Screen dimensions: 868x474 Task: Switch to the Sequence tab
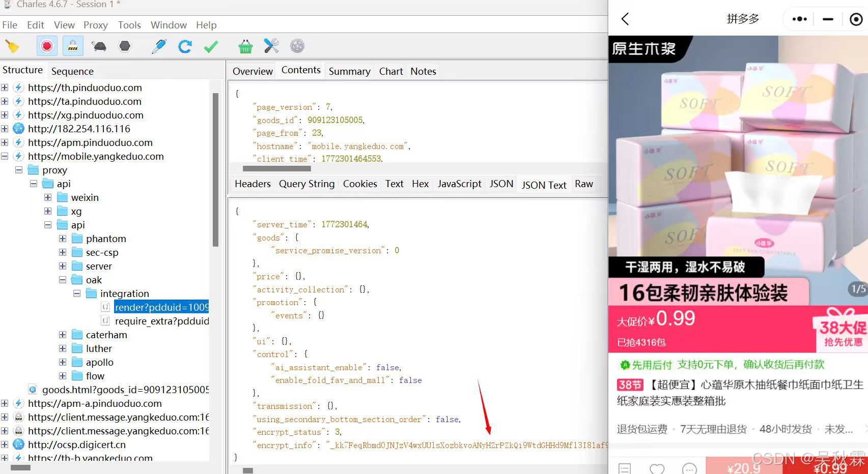click(x=72, y=71)
